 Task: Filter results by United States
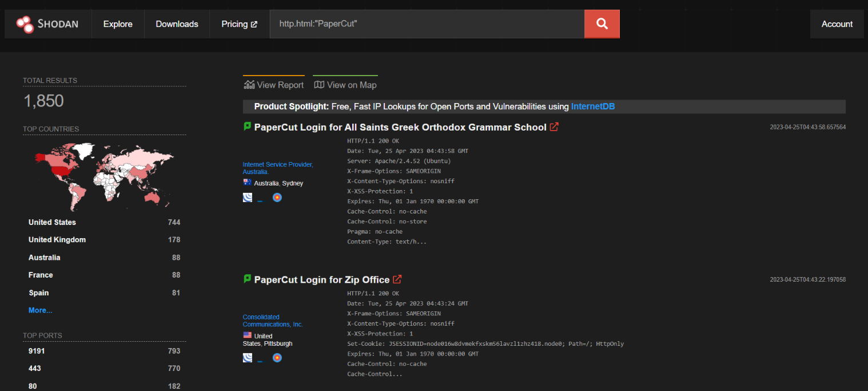click(104, 222)
